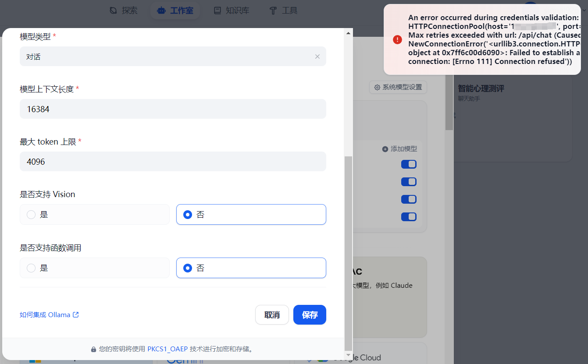Toggle the fourth model switch under 添加模型
This screenshot has height=364, width=588.
(409, 217)
